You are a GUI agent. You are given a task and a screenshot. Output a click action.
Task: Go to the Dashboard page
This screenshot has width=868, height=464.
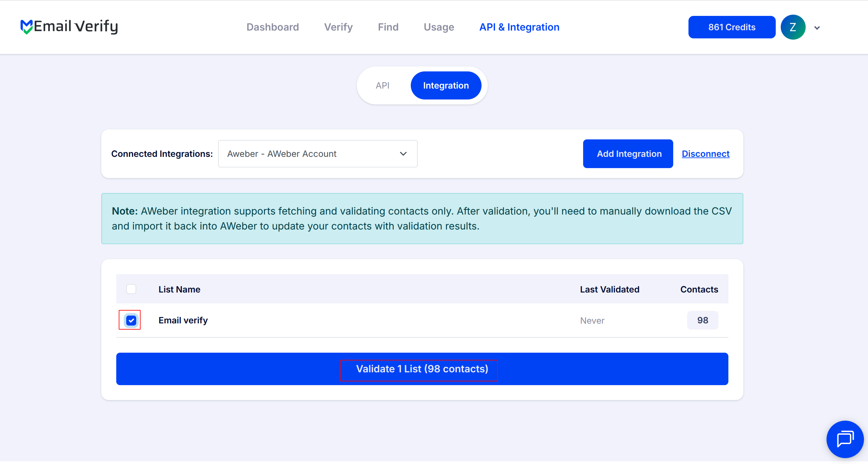(x=273, y=27)
